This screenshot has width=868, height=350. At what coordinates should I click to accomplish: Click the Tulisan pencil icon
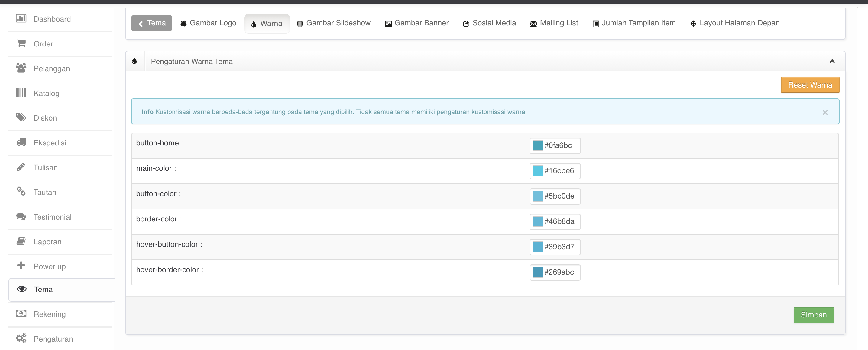click(21, 167)
